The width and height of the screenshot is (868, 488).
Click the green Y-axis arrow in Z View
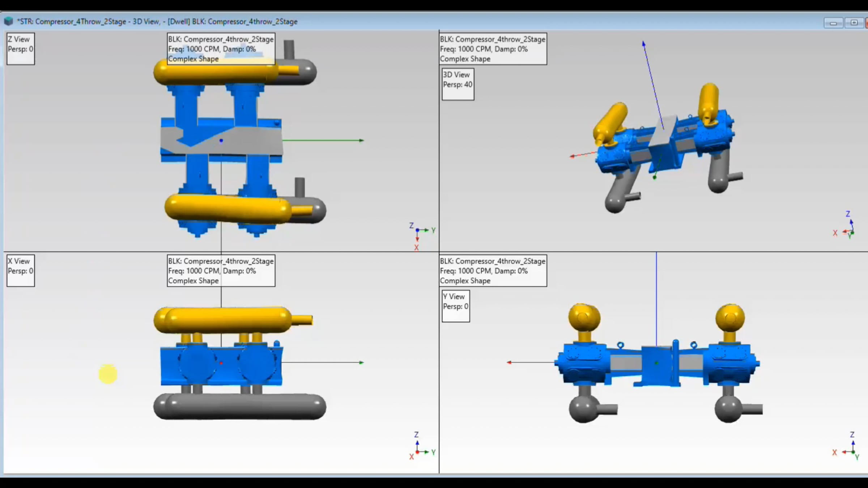click(x=360, y=140)
